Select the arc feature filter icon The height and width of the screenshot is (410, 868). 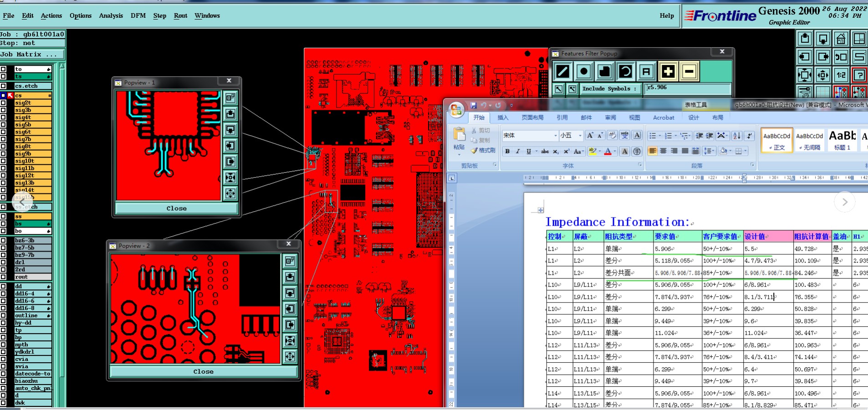click(625, 71)
